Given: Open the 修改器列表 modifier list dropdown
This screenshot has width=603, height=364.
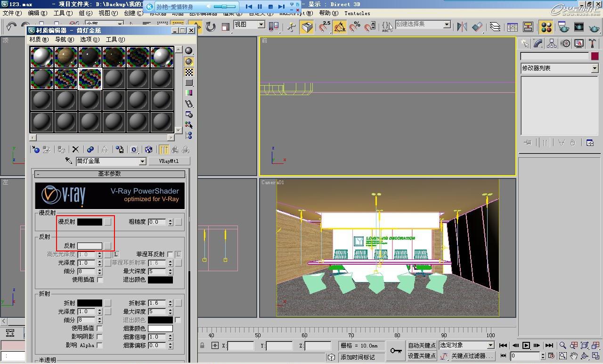Looking at the screenshot, I should tap(595, 68).
